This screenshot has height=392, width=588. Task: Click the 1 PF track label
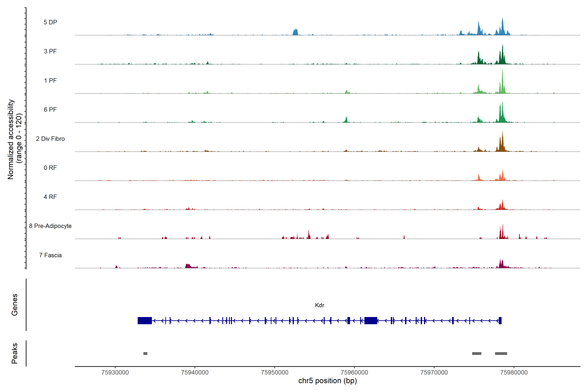point(50,81)
